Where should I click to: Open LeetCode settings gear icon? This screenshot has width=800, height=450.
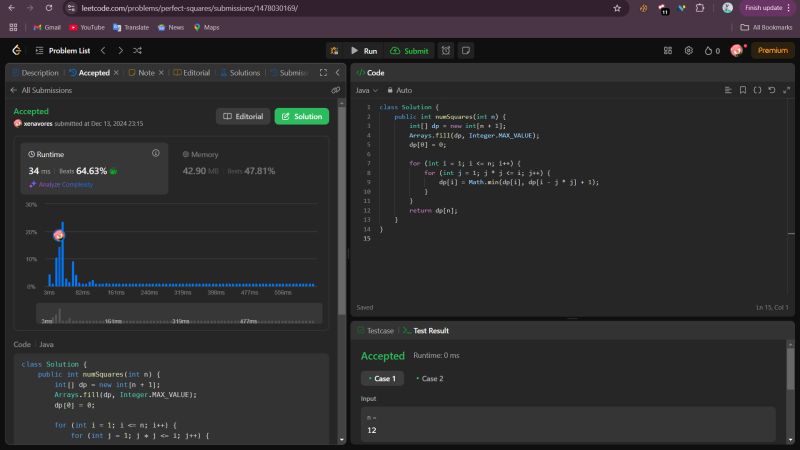(x=689, y=50)
